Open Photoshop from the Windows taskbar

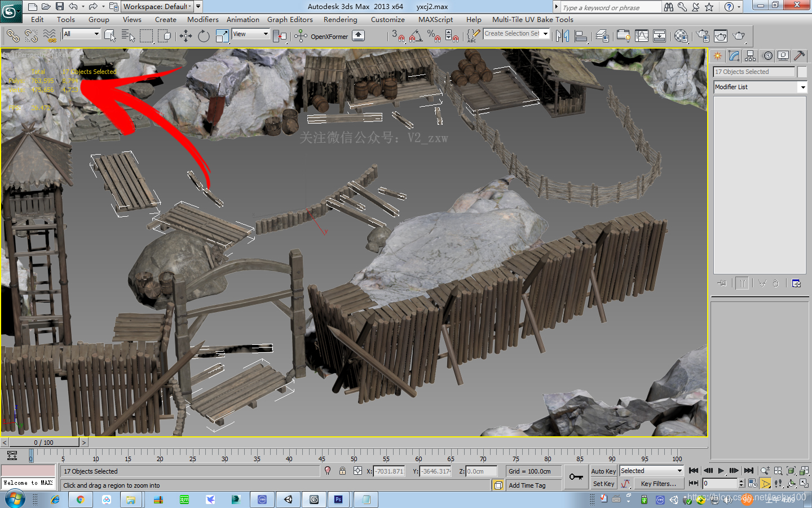(x=338, y=500)
